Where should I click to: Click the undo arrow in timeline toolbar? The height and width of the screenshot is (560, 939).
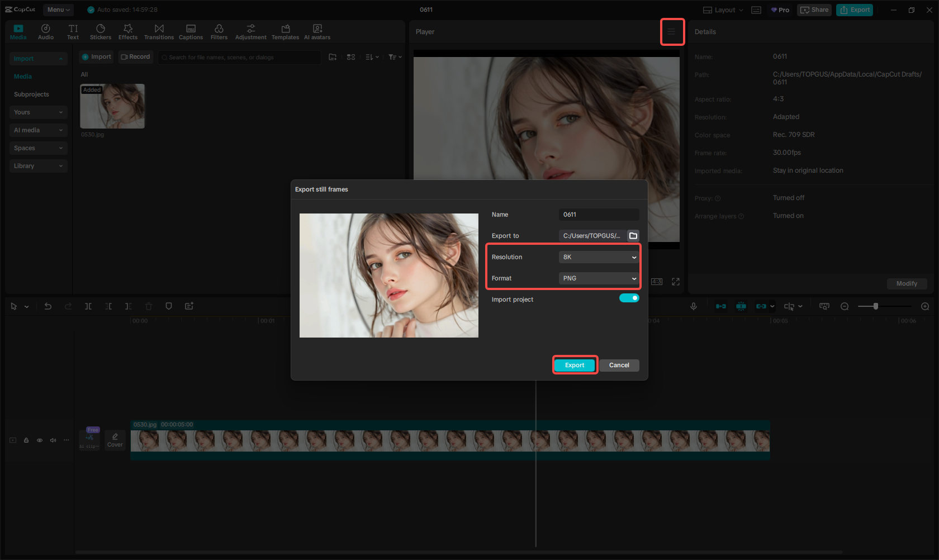click(x=48, y=306)
